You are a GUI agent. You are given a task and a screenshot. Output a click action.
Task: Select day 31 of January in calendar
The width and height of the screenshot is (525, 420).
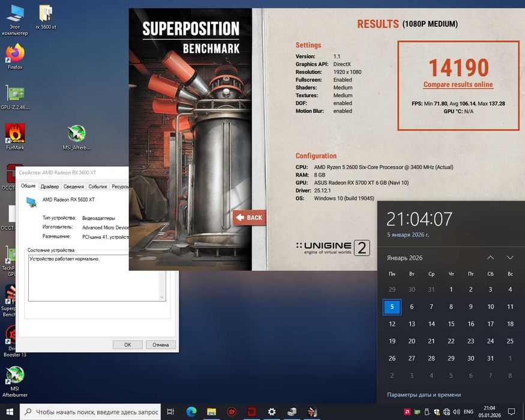tap(491, 358)
